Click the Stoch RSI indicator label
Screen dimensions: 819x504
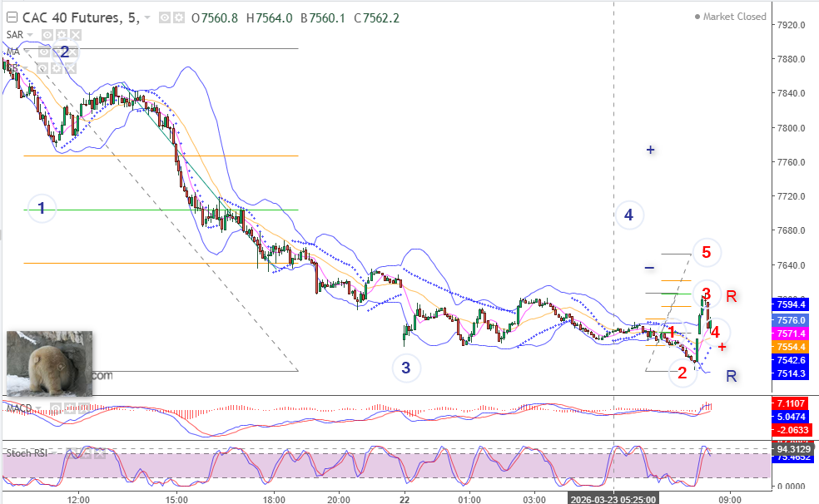click(x=27, y=453)
